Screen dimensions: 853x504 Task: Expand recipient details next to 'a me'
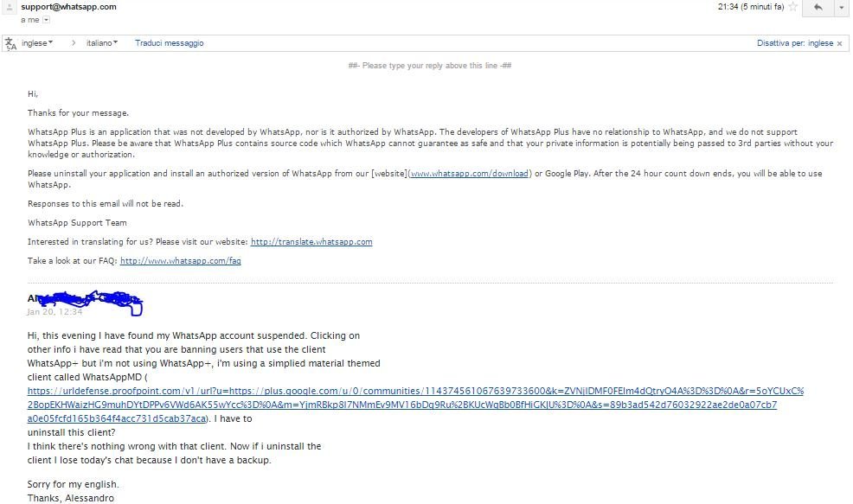pyautogui.click(x=46, y=19)
